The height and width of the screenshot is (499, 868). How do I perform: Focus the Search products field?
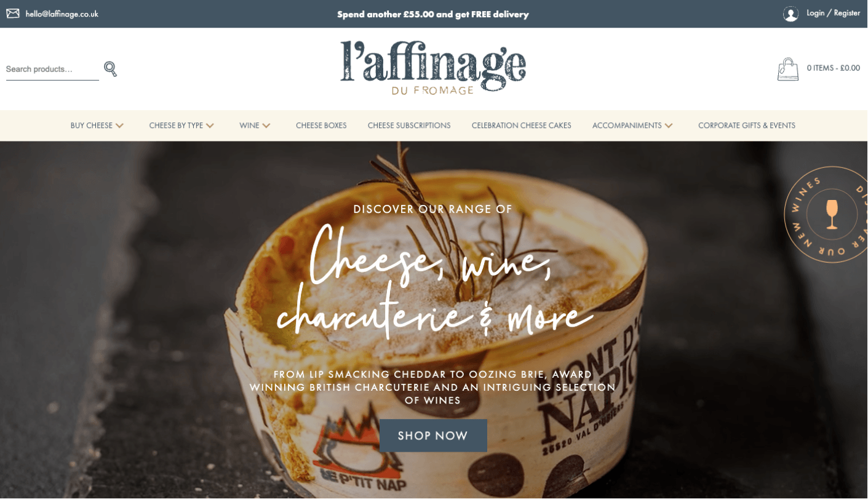(52, 70)
